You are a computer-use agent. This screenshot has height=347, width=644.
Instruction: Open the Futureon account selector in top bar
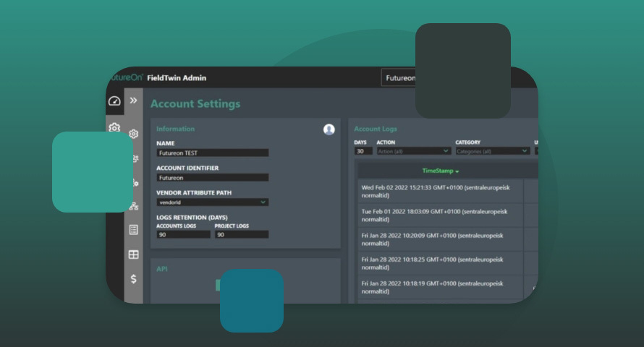[x=399, y=78]
